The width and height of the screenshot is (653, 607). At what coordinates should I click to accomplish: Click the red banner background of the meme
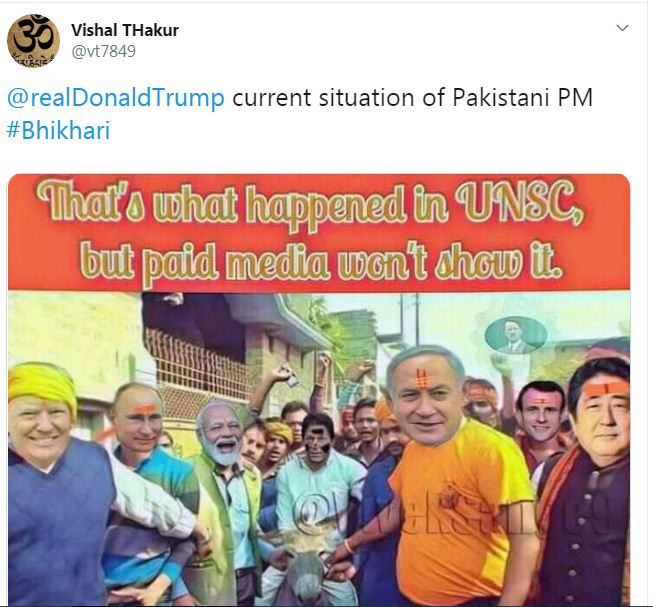[319, 234]
